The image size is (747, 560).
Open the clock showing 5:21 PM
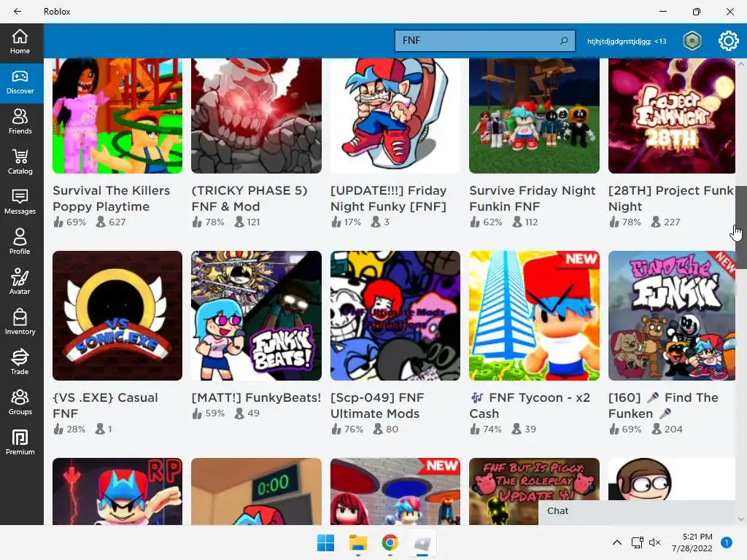click(692, 542)
